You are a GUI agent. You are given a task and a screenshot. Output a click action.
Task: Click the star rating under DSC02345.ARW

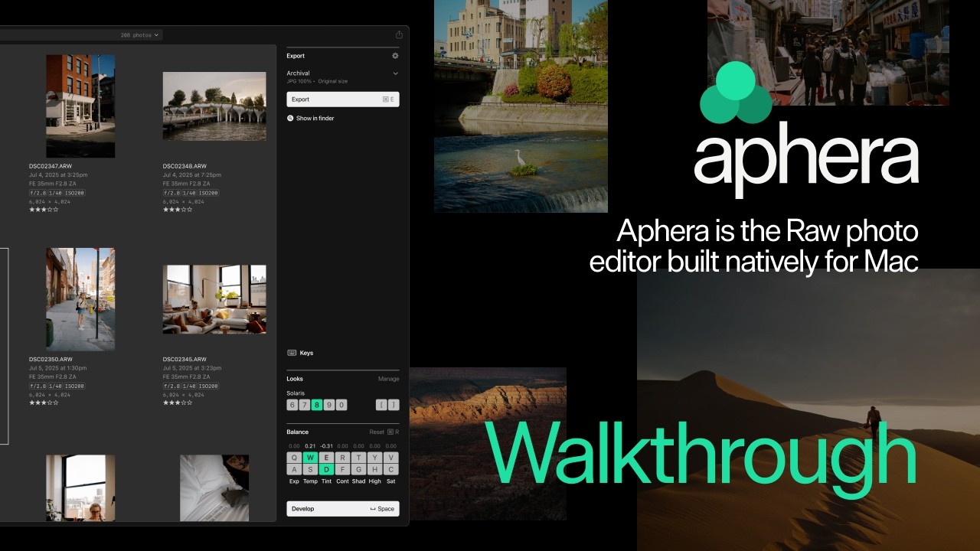tap(178, 403)
